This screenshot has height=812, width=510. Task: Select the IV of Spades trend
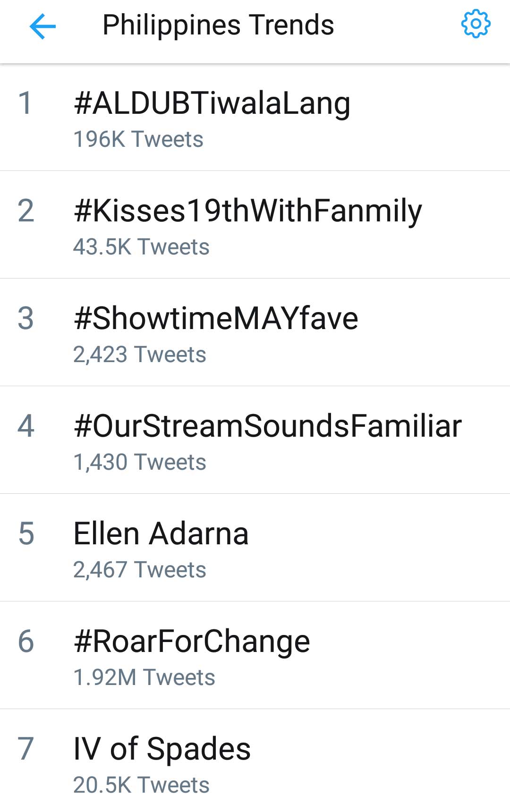pos(162,749)
